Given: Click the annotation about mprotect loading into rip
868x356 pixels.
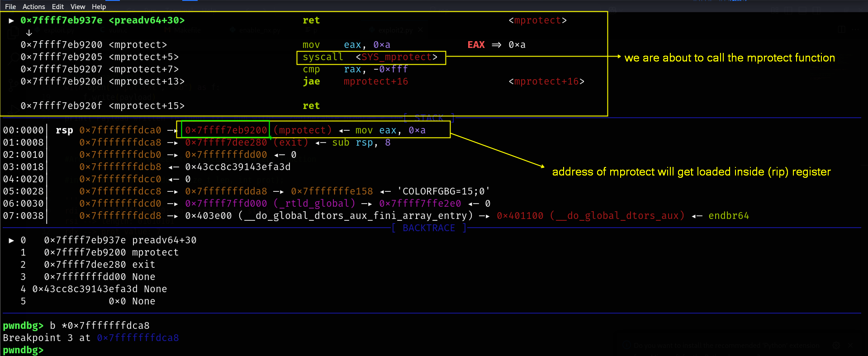Looking at the screenshot, I should click(x=691, y=172).
